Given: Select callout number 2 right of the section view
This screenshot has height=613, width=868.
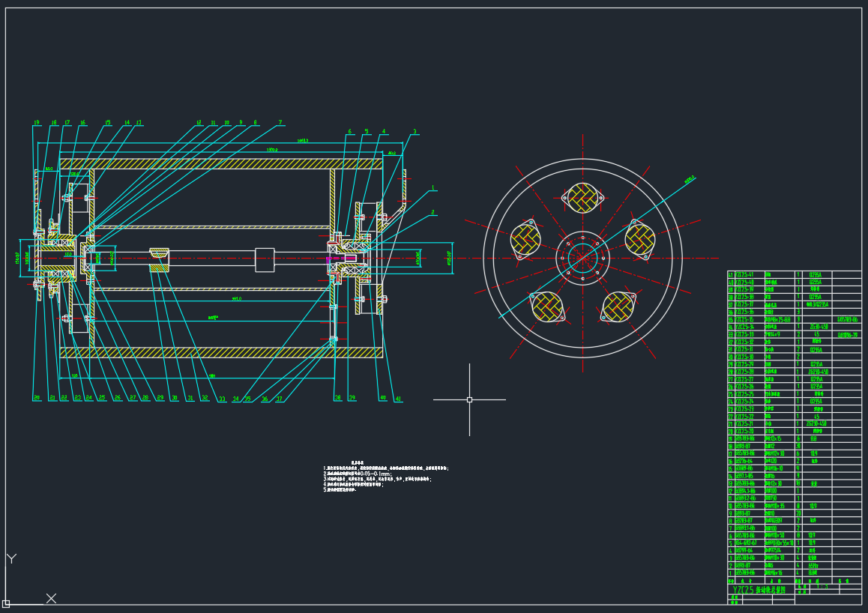Looking at the screenshot, I should tap(433, 212).
